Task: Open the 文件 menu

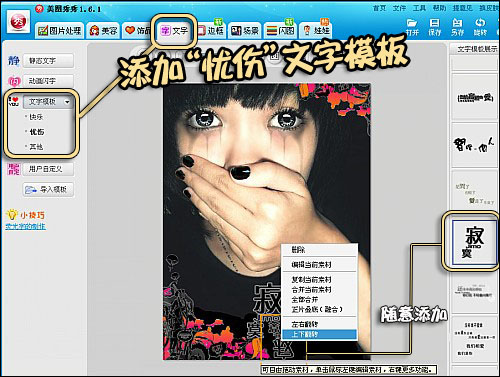Action: (x=399, y=8)
